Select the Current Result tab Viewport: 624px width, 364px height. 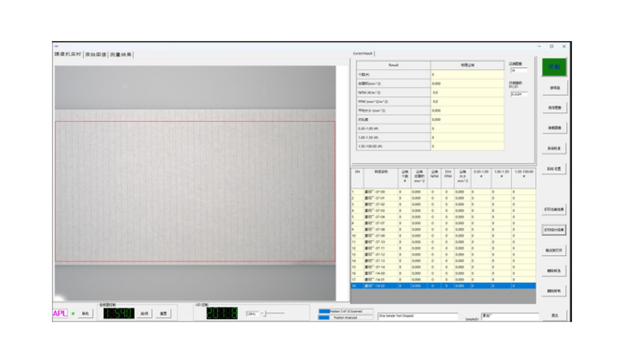363,53
